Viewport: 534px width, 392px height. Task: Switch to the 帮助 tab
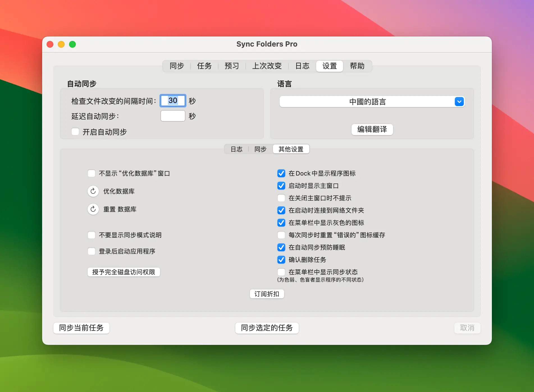click(x=357, y=66)
